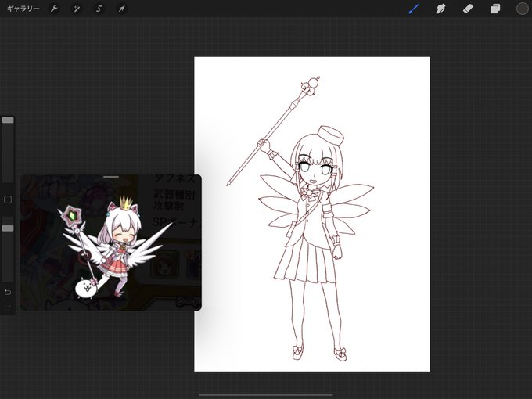Tap the undo arrow on sidebar
532x399 pixels.
(x=8, y=292)
